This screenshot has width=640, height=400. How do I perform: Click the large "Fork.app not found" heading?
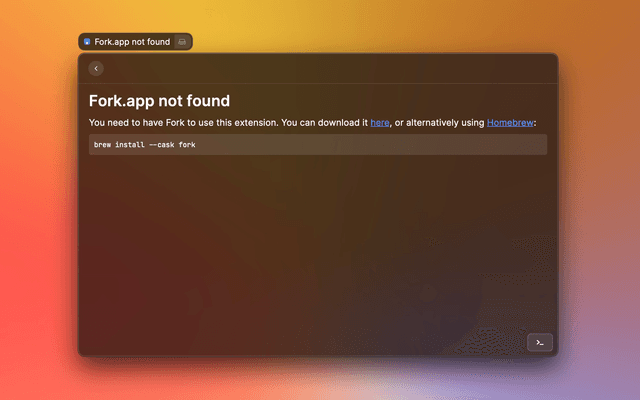tap(159, 100)
